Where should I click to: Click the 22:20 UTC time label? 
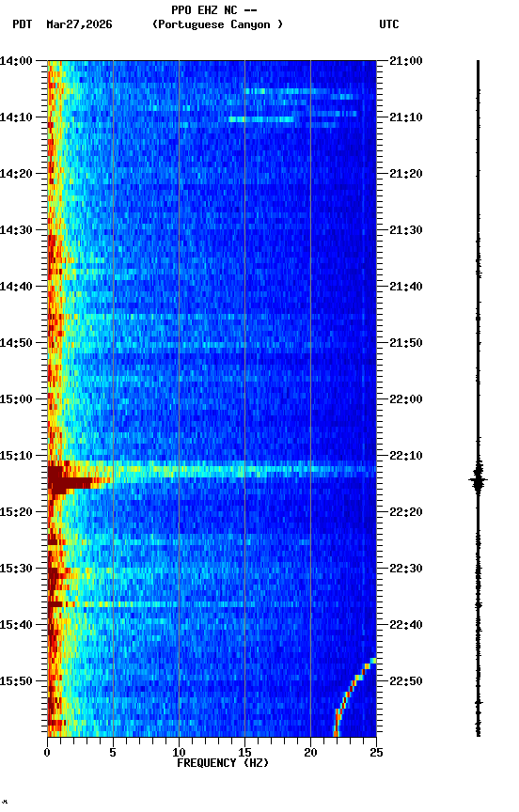point(406,513)
